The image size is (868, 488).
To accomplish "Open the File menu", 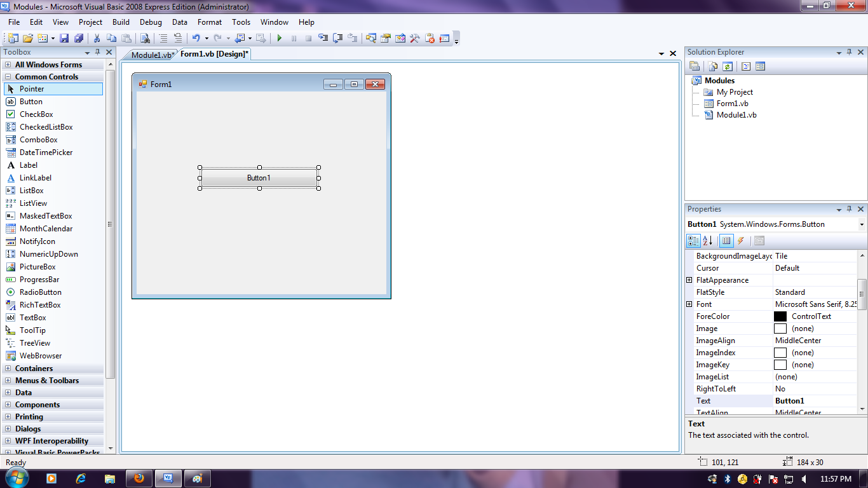I will click(14, 22).
